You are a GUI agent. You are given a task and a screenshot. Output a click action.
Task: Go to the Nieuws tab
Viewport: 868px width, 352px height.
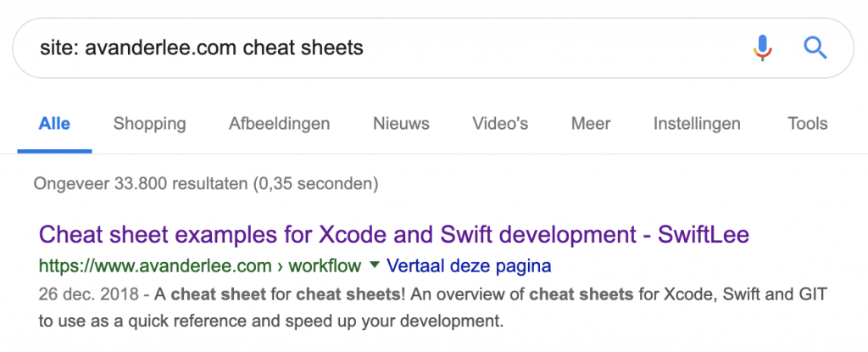[x=401, y=124]
